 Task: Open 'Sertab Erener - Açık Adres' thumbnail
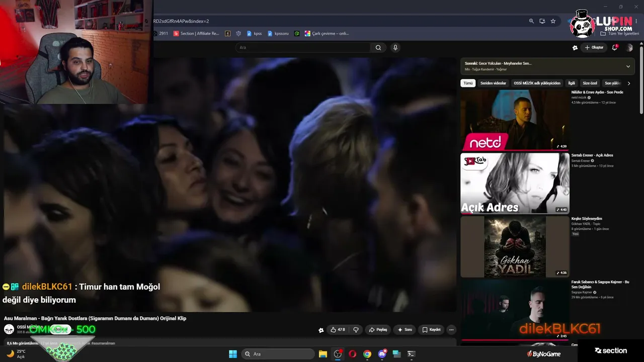(515, 183)
